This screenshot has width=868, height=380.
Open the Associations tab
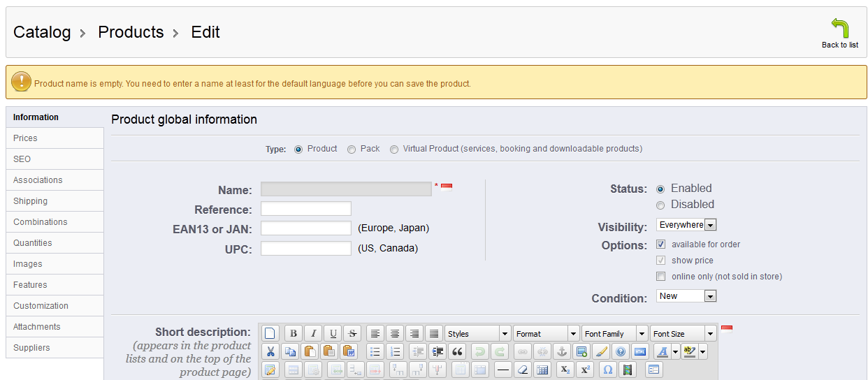pyautogui.click(x=55, y=180)
